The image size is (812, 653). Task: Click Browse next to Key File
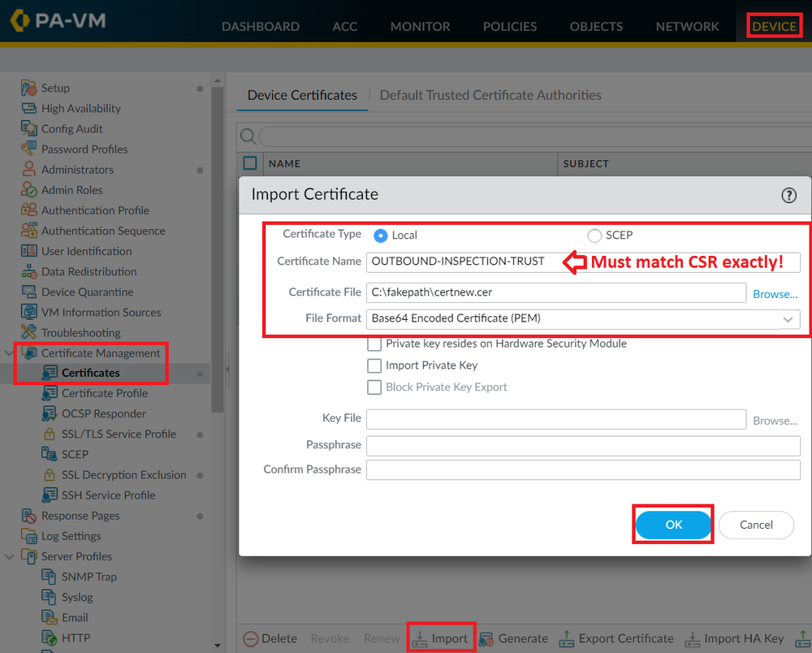point(775,420)
